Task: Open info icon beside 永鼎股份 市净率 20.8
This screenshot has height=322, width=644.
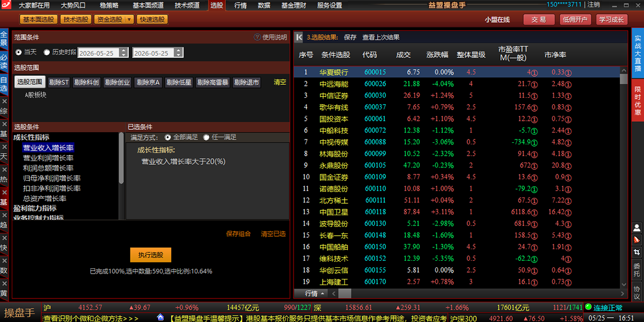Action: tap(568, 166)
